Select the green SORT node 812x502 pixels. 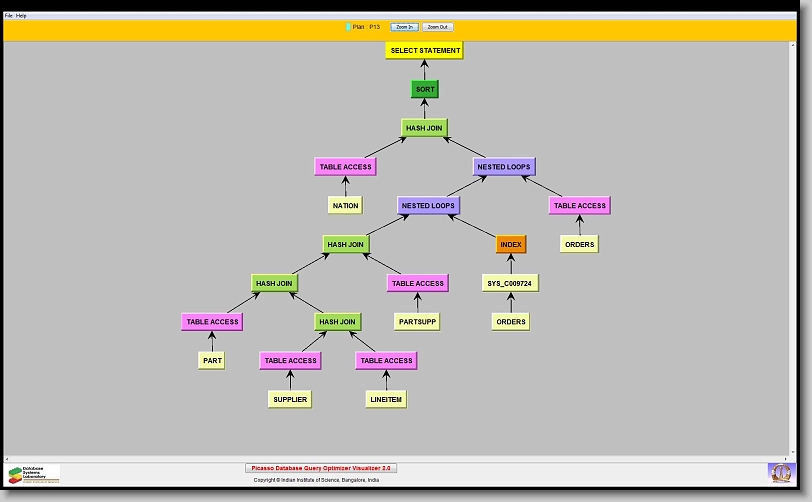pyautogui.click(x=425, y=89)
